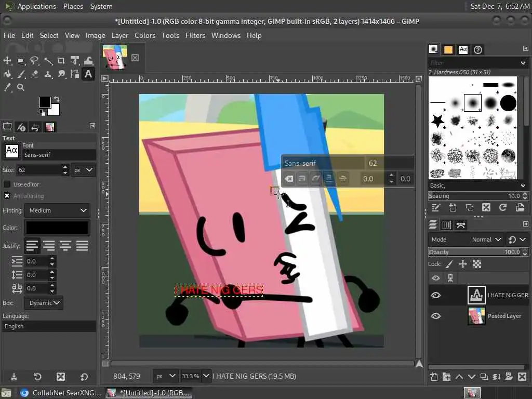This screenshot has height=399, width=532.
Task: Open the size unit px dropdown
Action: tap(84, 170)
